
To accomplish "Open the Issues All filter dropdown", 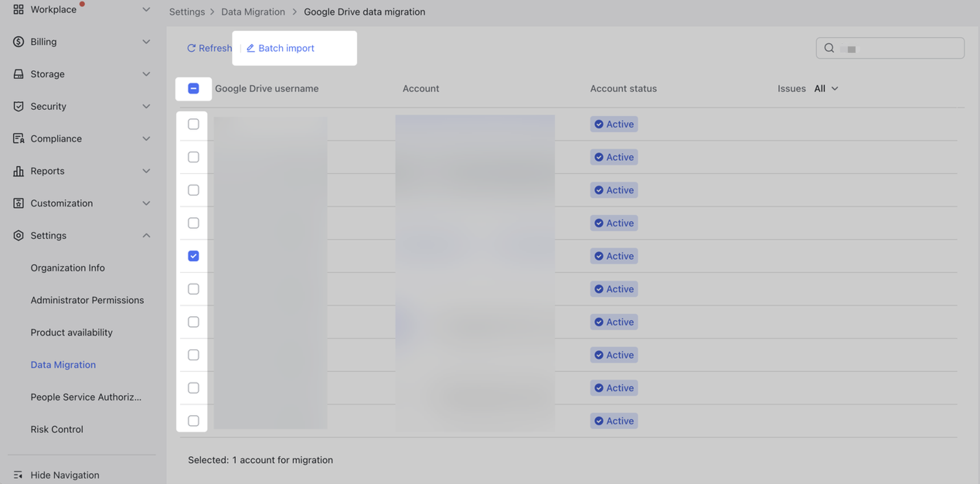I will [826, 89].
